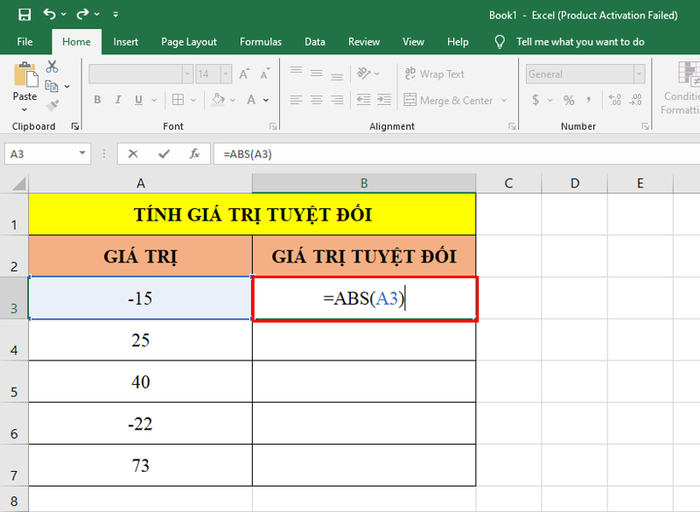Click Merge & Center button

448,100
